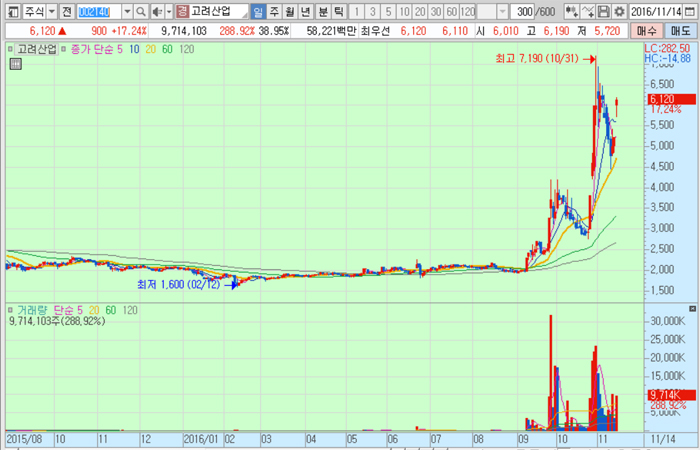700x450 pixels.
Task: Click the save chart floppy disk icon
Action: (604, 11)
